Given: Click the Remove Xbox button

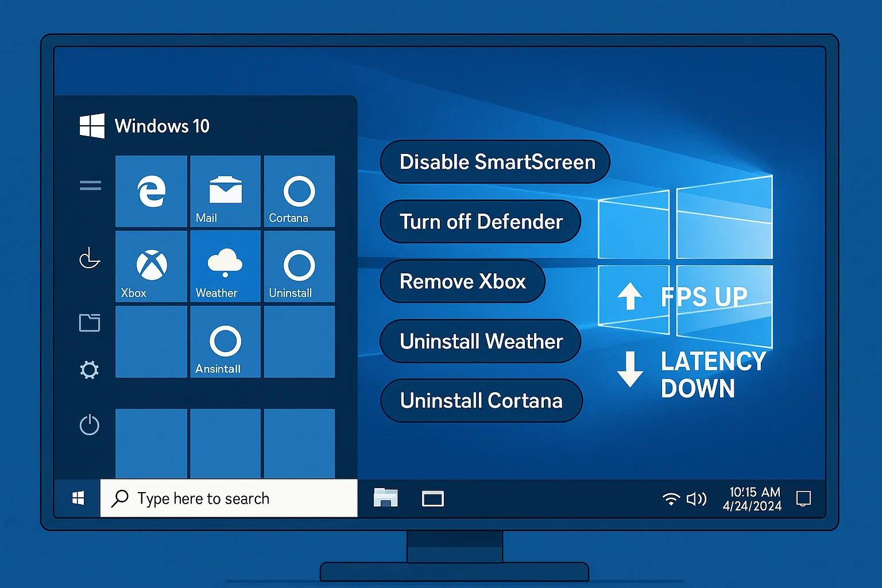Looking at the screenshot, I should point(463,281).
